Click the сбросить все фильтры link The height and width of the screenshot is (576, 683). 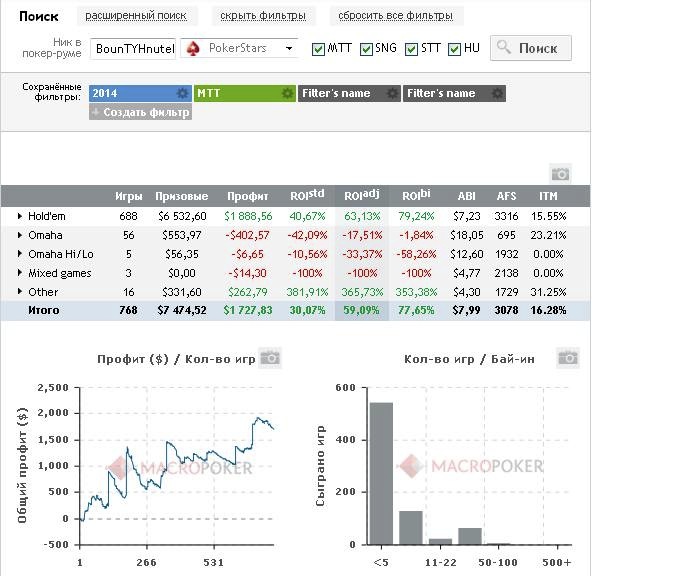pos(396,16)
